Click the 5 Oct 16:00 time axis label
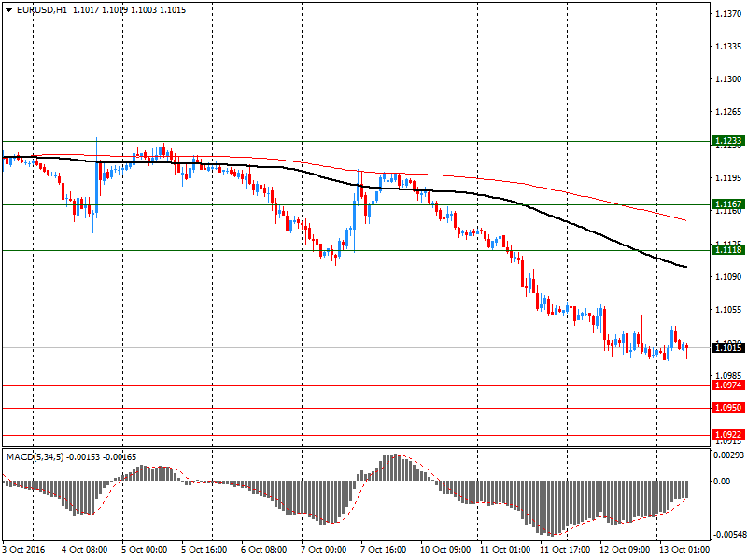This screenshot has width=747, height=560. click(204, 550)
